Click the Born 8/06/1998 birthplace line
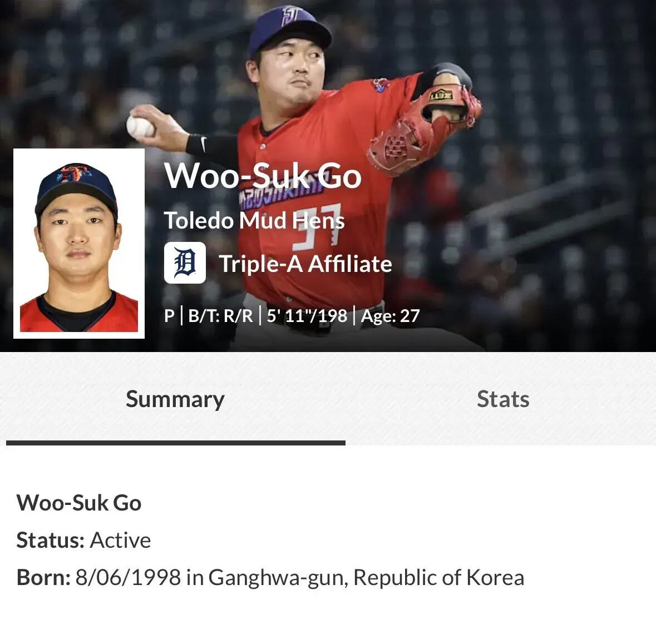This screenshot has height=644, width=656. [270, 577]
